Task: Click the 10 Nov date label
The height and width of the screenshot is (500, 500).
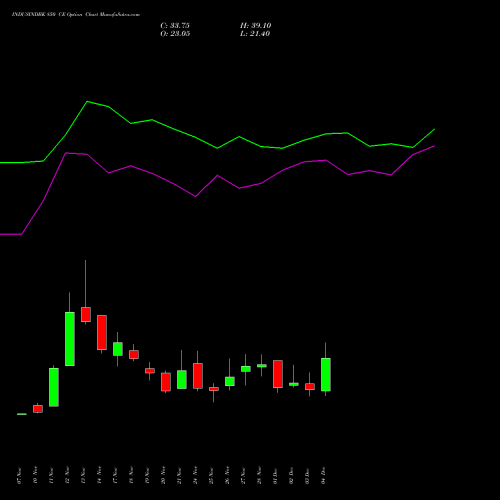Action: pos(35,476)
